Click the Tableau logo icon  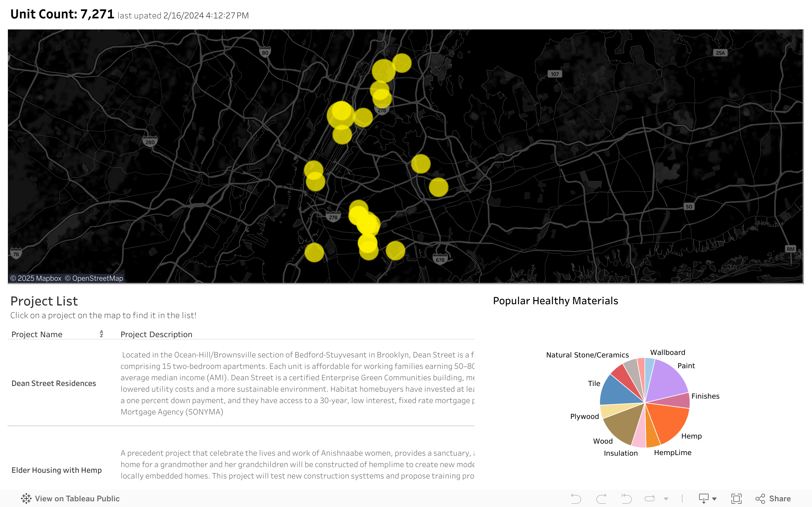coord(26,498)
